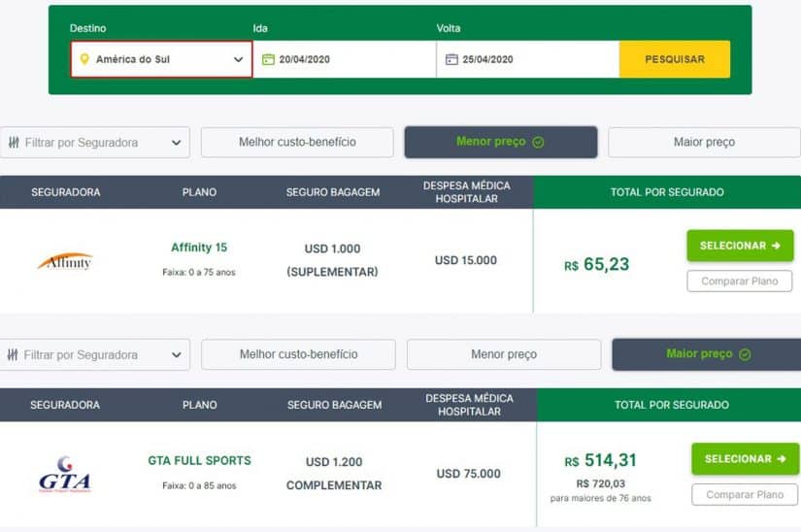Click the calendar icon beside Volta date
801x532 pixels.
[x=451, y=59]
